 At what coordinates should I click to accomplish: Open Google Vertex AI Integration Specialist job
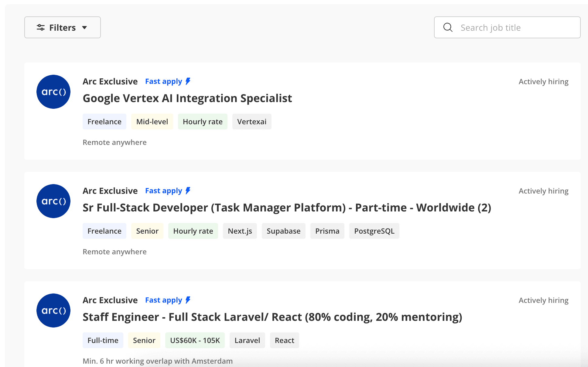pos(187,98)
